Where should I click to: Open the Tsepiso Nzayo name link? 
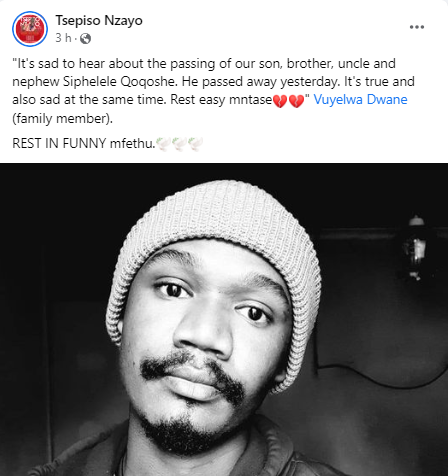pos(99,21)
